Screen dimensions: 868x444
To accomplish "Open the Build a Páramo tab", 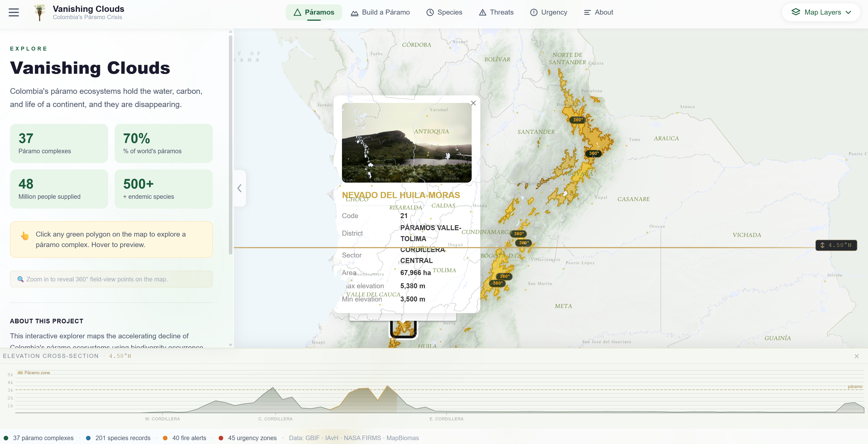I will click(x=380, y=13).
